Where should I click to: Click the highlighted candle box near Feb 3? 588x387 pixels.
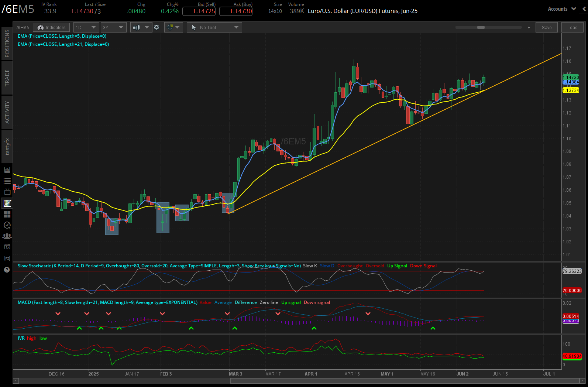(163, 218)
